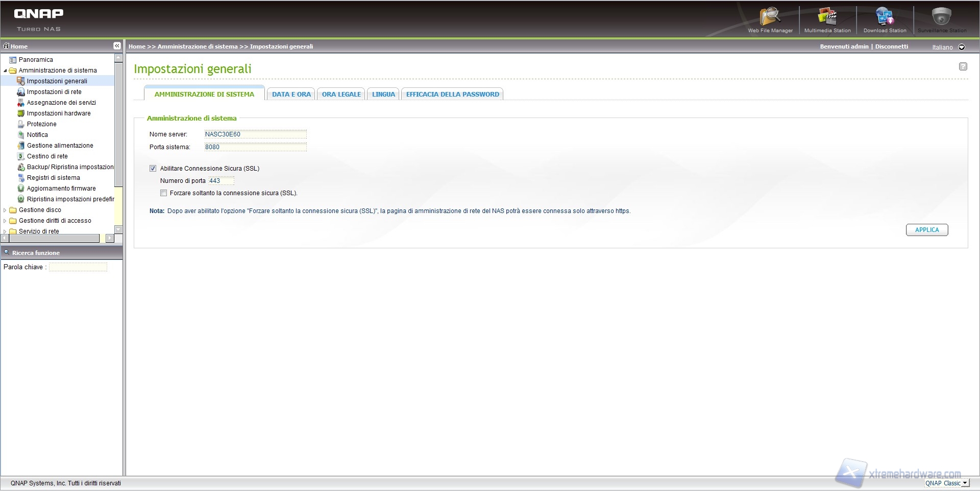Open the EFFICACIA DELLA PASSWORD tab
Viewport: 980px width, 491px height.
(x=452, y=95)
